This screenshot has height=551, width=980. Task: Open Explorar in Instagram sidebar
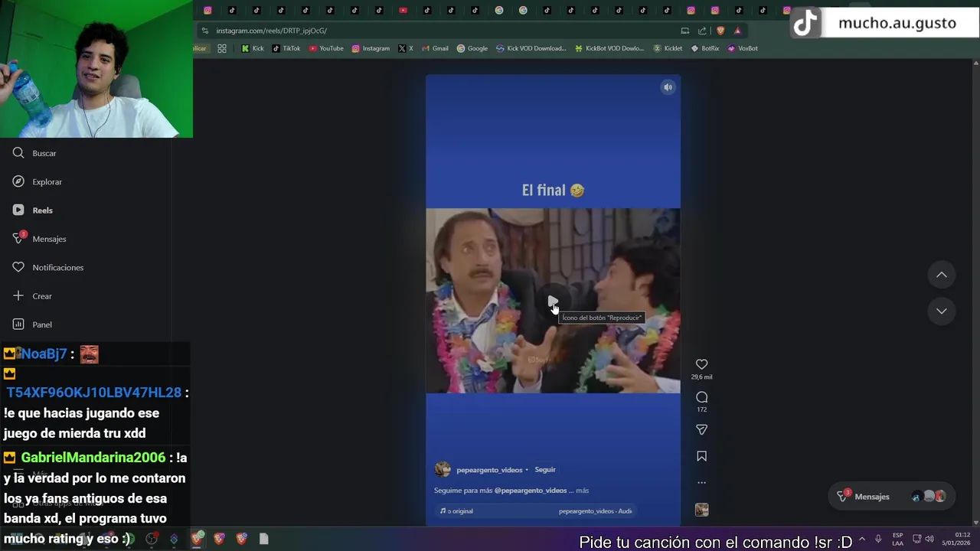point(37,181)
